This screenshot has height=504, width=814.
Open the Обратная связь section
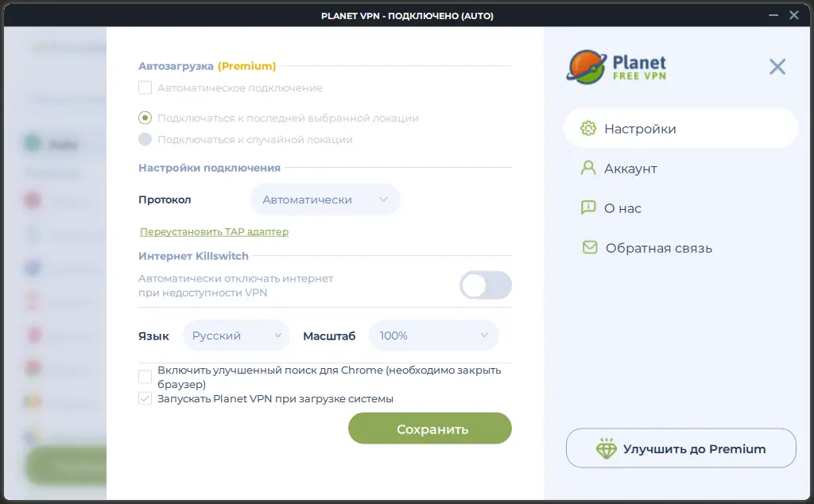659,248
